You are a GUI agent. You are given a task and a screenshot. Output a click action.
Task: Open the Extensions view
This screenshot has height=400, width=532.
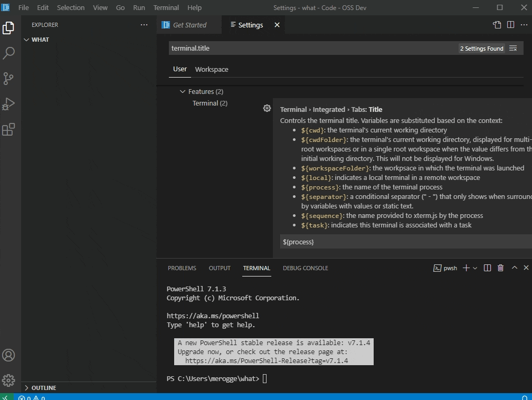(8, 129)
